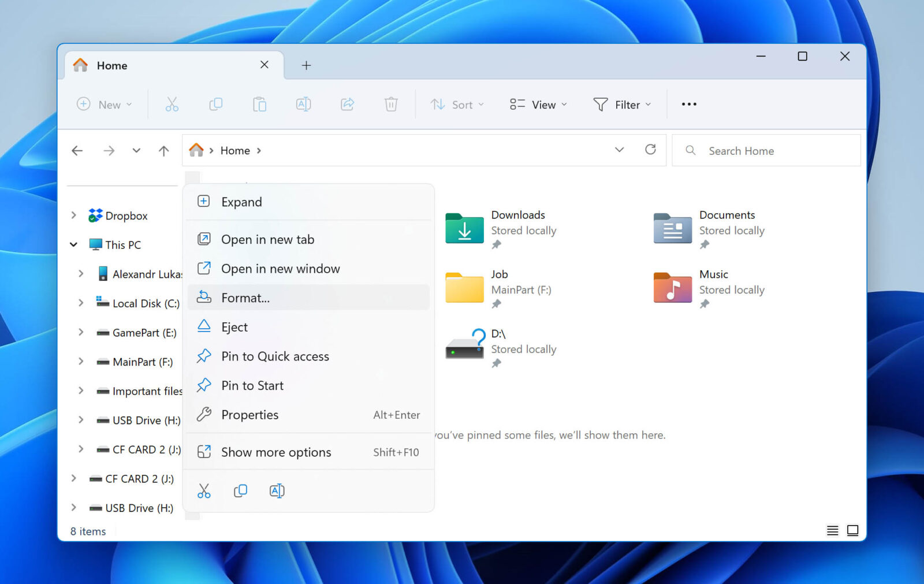Switch to details view in the status bar
The width and height of the screenshot is (924, 584).
832,530
